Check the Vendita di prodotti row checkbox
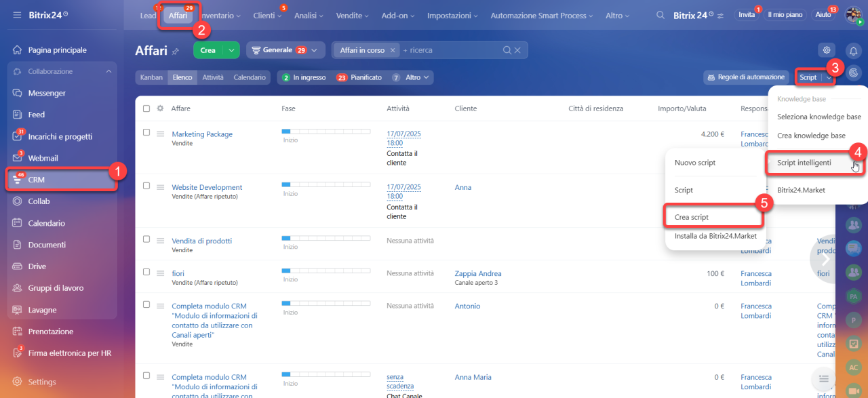The width and height of the screenshot is (868, 398). 146,239
